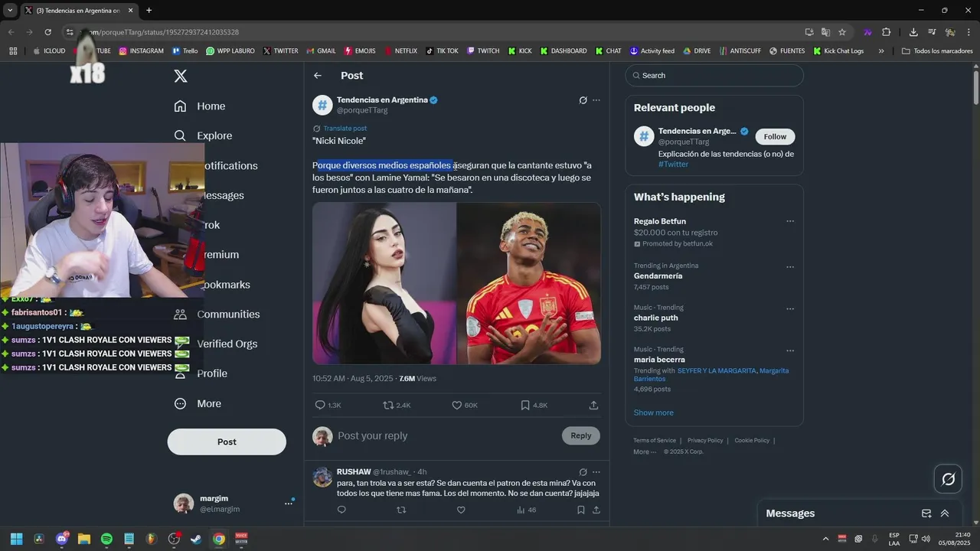Open account menu dots next to margim
The width and height of the screenshot is (980, 551).
click(289, 503)
